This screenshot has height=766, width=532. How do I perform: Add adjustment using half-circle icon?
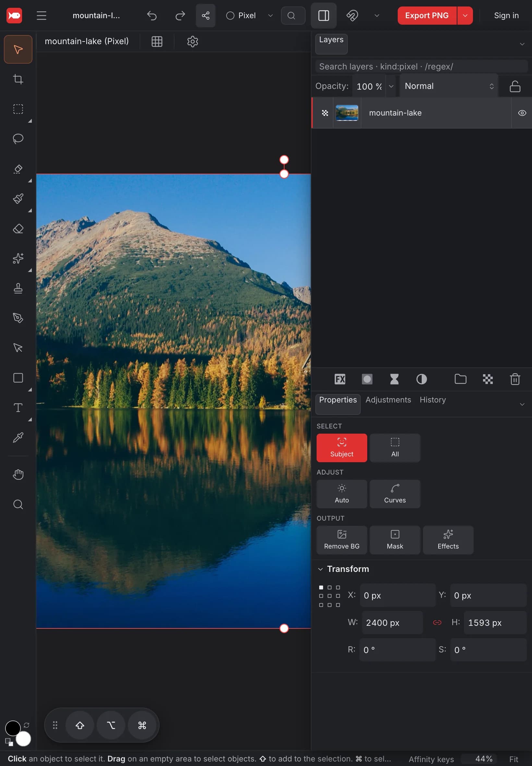click(x=421, y=379)
